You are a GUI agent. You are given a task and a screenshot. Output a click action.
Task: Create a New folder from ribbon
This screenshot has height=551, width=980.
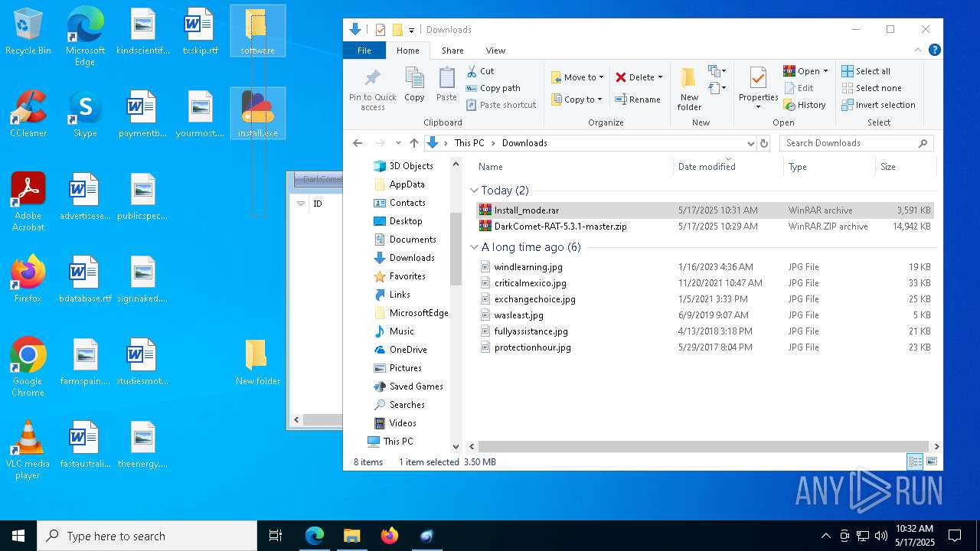[689, 89]
